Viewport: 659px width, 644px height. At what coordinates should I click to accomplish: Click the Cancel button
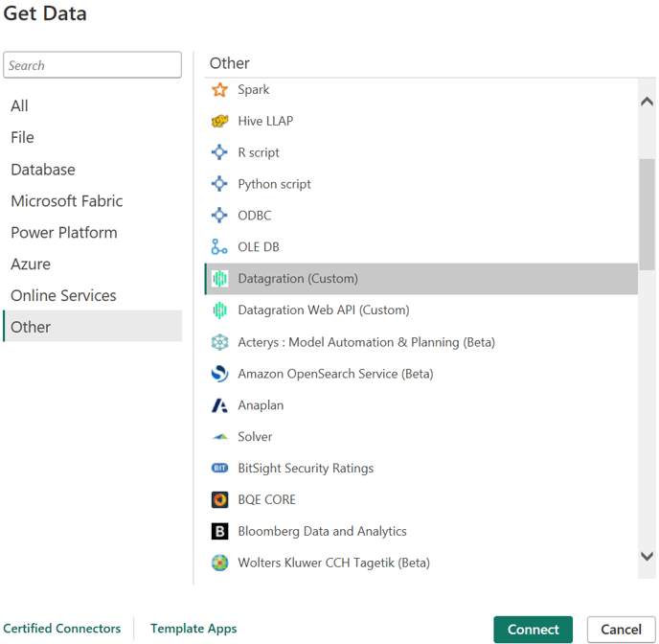click(x=621, y=630)
